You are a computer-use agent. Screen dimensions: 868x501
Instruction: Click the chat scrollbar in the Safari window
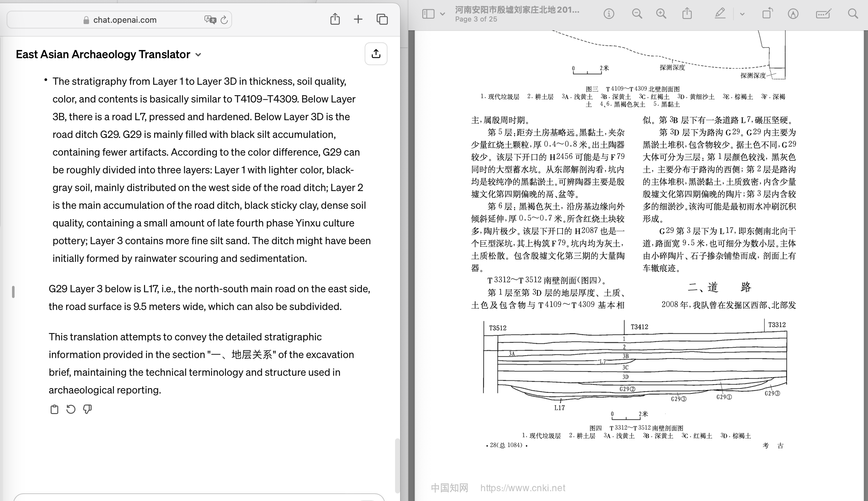click(x=397, y=465)
